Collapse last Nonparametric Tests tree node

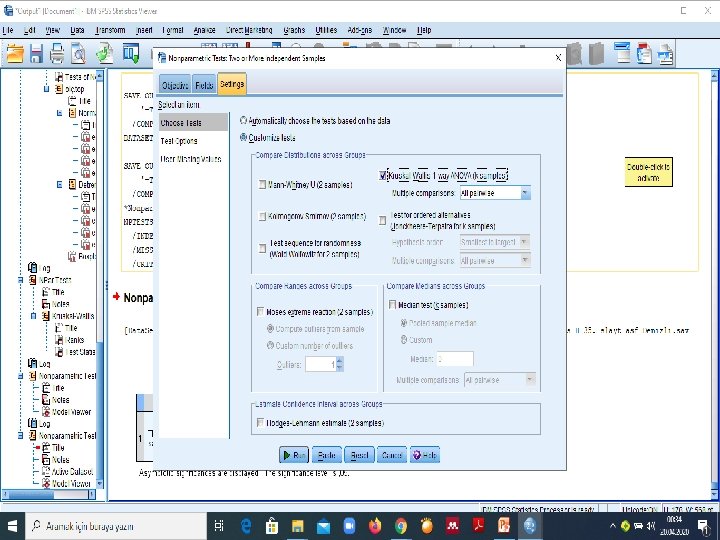point(21,435)
